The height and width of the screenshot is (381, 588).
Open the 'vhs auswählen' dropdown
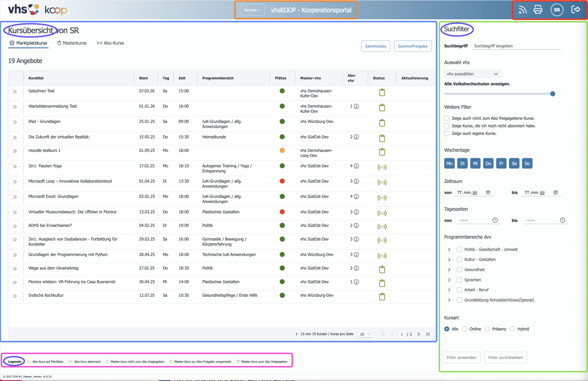tap(472, 74)
